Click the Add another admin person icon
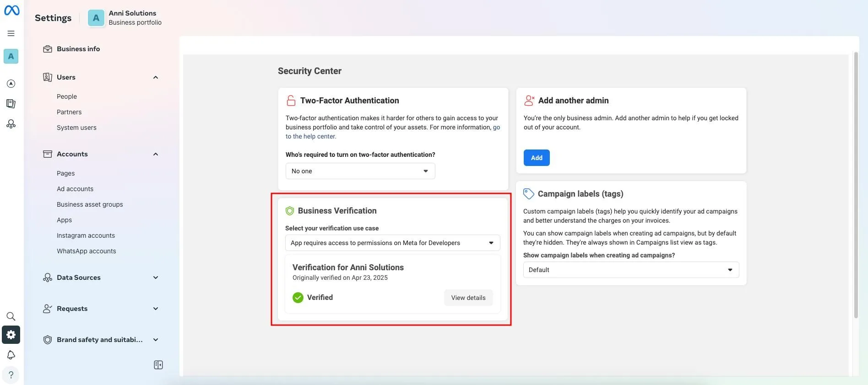Image resolution: width=868 pixels, height=385 pixels. 529,101
